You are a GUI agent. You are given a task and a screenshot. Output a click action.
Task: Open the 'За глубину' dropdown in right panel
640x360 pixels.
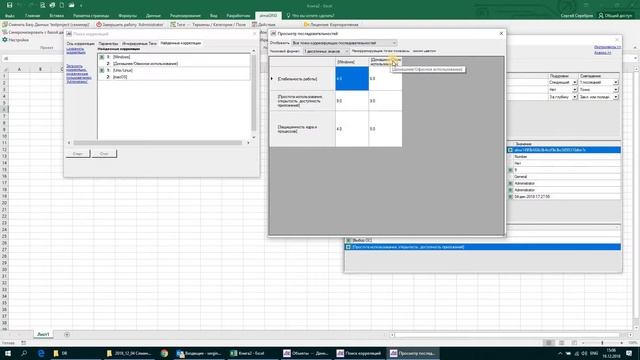[562, 97]
